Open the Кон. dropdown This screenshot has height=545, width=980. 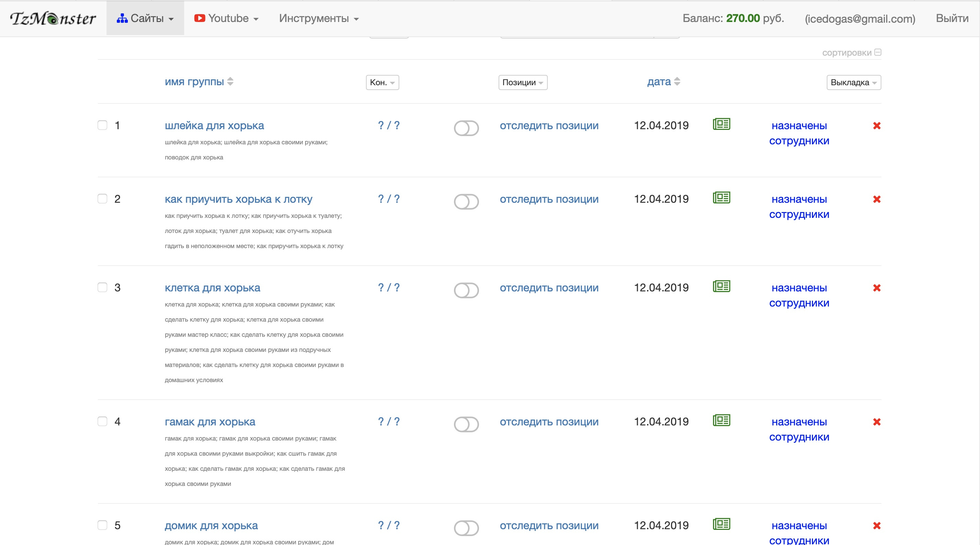coord(382,82)
